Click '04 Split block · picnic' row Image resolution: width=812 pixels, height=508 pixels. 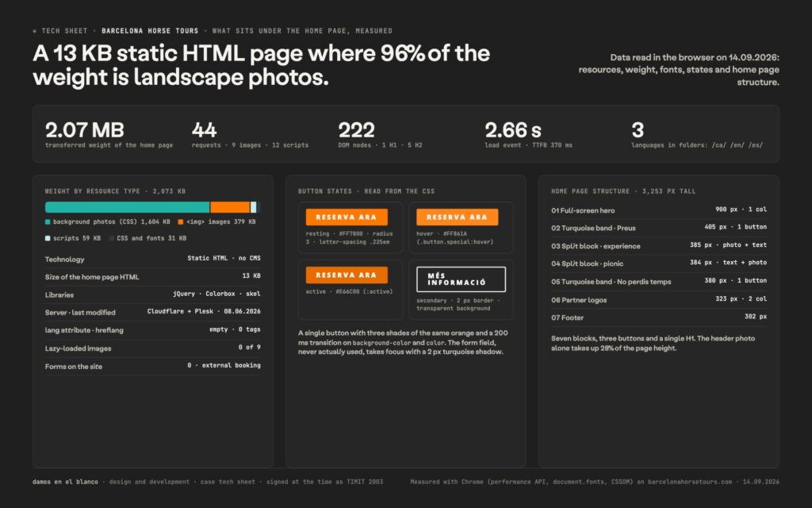659,264
